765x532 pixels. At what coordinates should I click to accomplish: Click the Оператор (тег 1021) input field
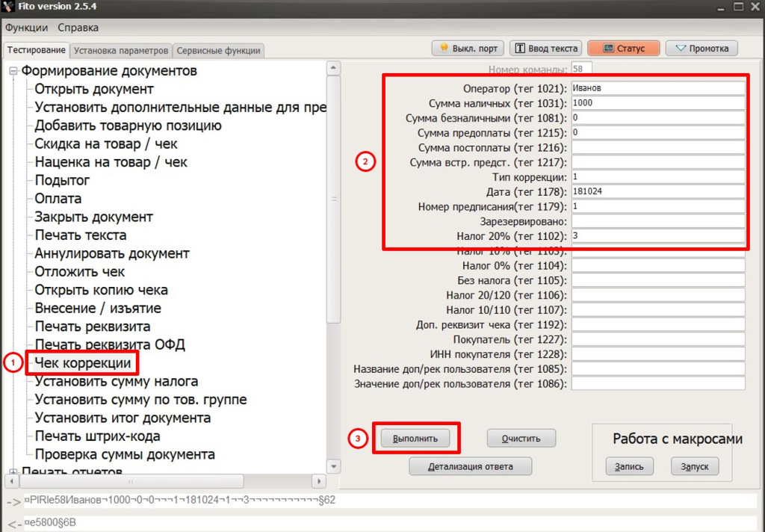click(657, 88)
